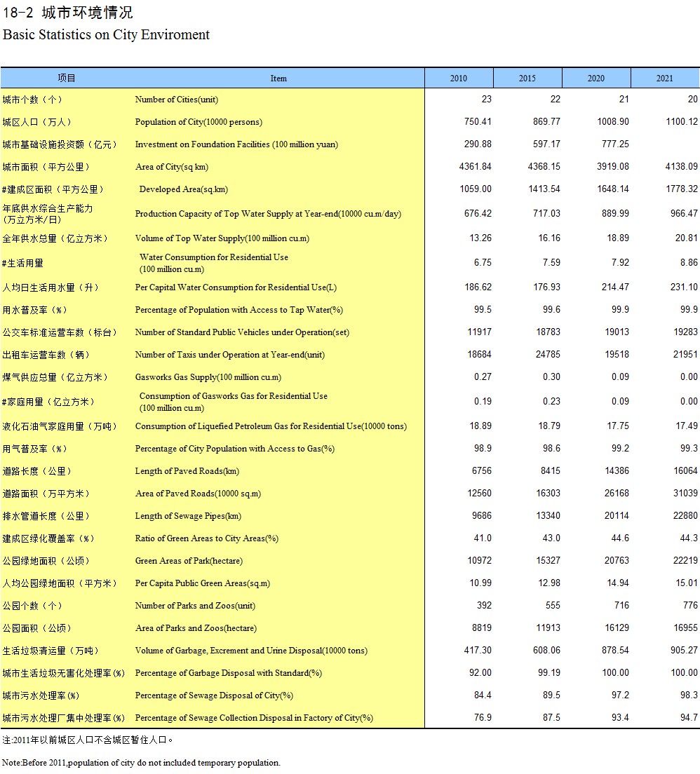Select 'Green Areas of Park(hectare)' label
Image resolution: width=700 pixels, height=774 pixels.
tap(189, 562)
